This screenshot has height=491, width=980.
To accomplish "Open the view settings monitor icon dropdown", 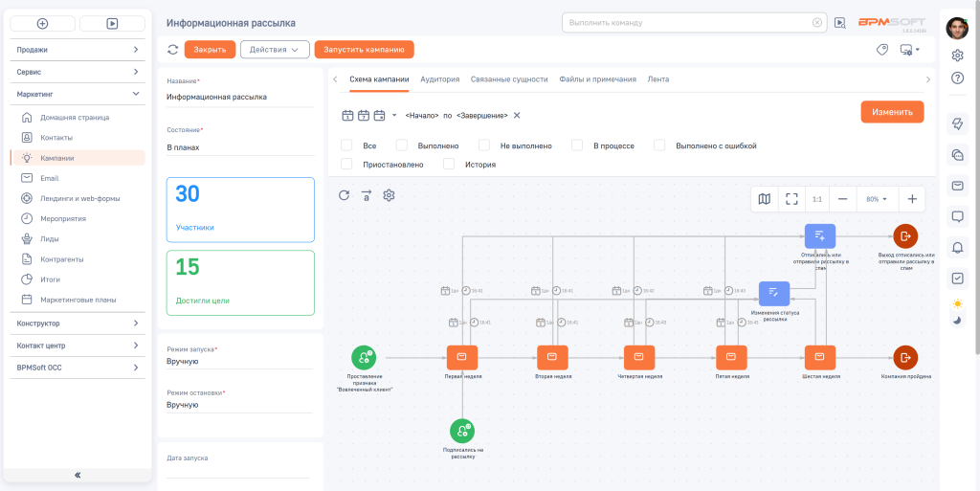I will click(x=909, y=50).
